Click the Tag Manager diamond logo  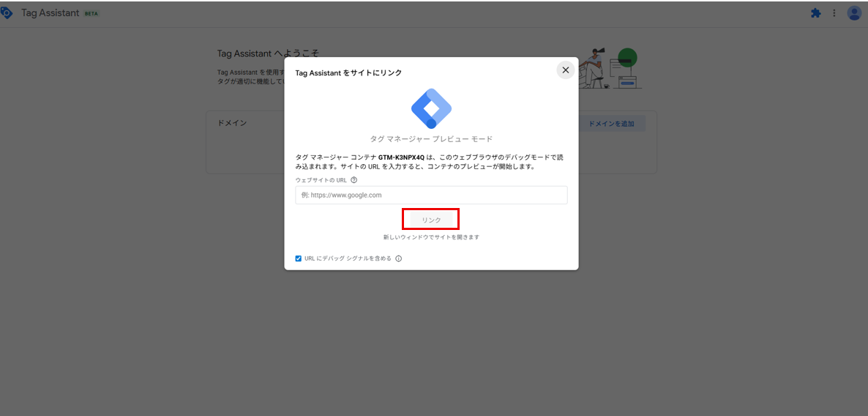pyautogui.click(x=431, y=108)
